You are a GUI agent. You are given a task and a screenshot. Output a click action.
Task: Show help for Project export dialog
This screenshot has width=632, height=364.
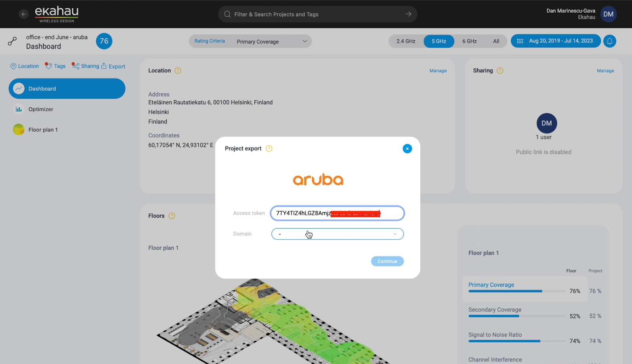point(269,148)
